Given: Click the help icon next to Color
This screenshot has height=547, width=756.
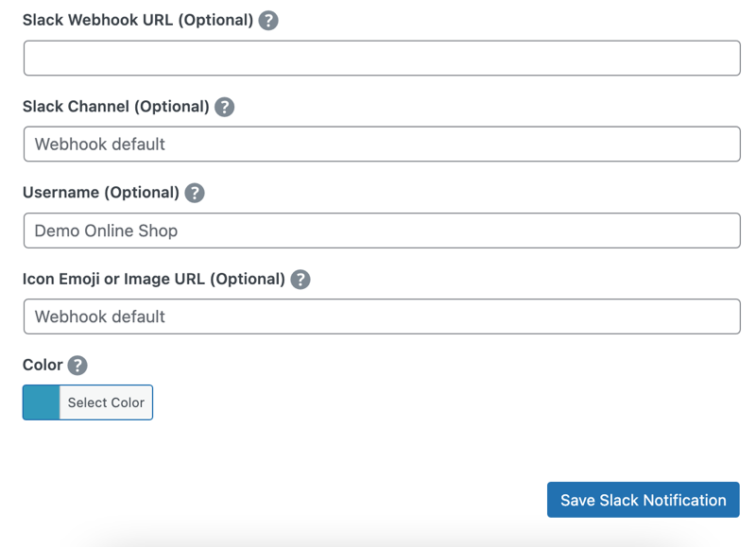Looking at the screenshot, I should 77,366.
